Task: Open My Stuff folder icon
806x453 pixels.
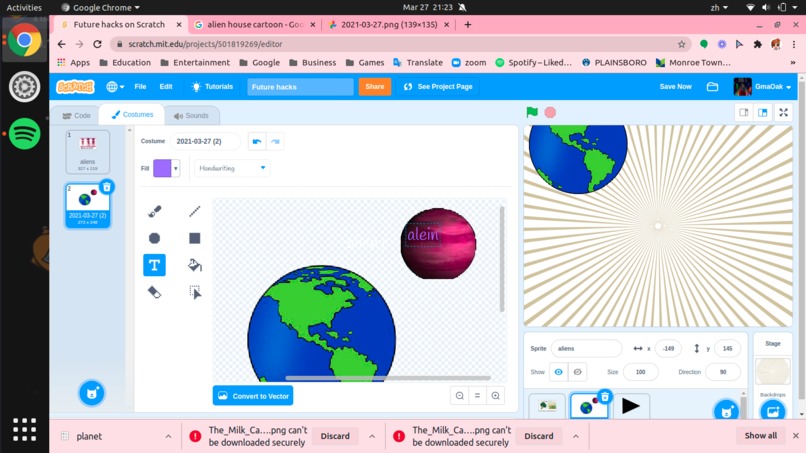Action: [x=712, y=87]
